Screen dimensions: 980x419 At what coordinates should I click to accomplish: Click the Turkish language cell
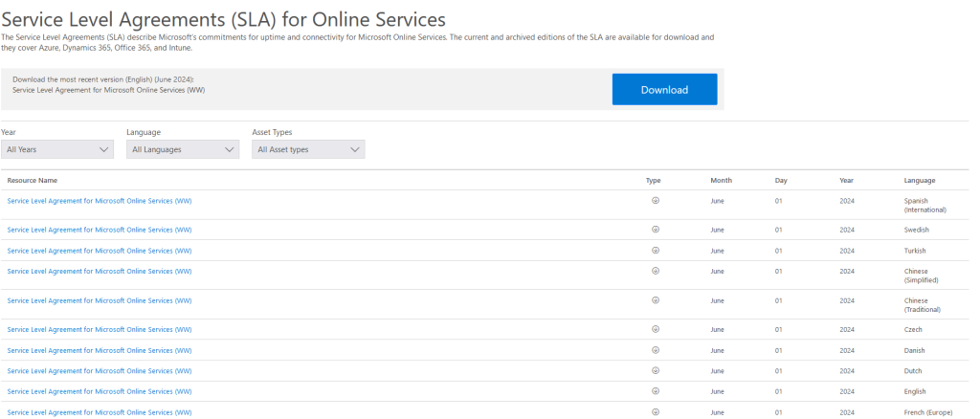[915, 251]
